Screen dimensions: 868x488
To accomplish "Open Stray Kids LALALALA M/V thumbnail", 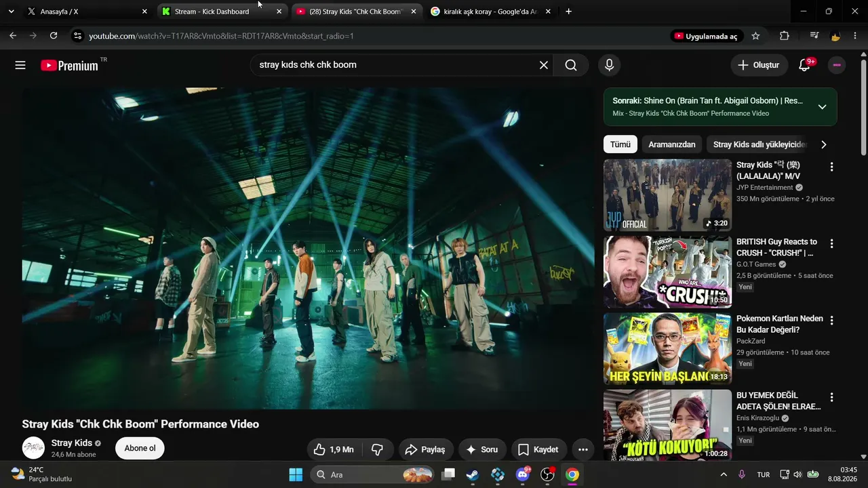I will [668, 195].
